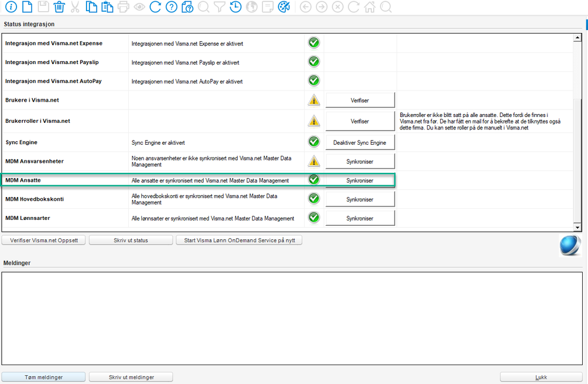The image size is (588, 384).
Task: Click the grey stop X circle icon
Action: (337, 6)
